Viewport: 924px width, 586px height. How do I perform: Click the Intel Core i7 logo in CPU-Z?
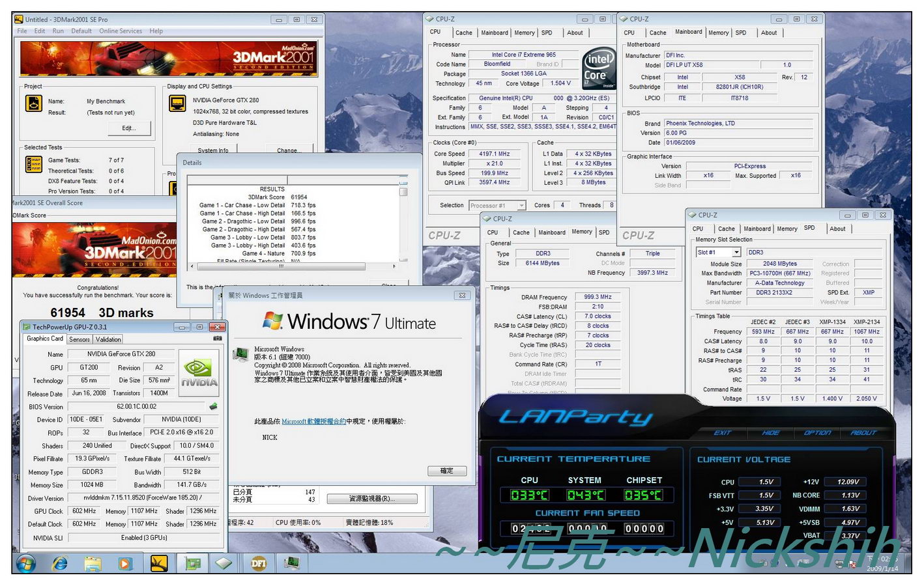599,67
